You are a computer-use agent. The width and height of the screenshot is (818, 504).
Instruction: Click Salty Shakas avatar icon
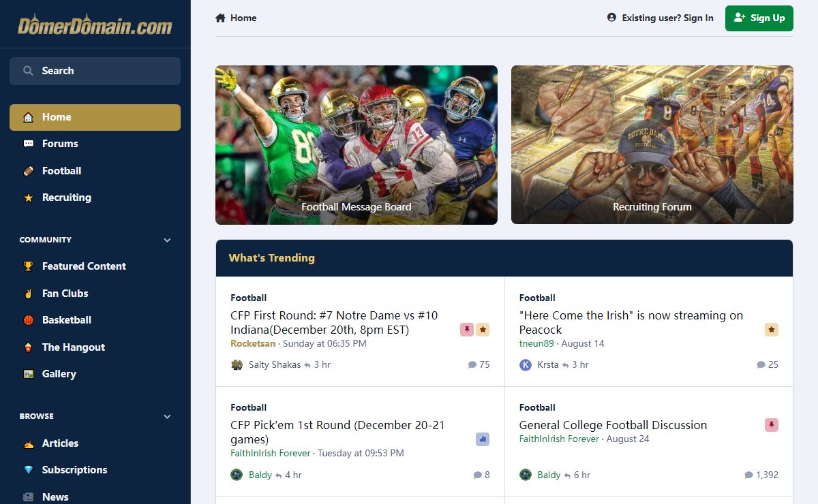[237, 364]
